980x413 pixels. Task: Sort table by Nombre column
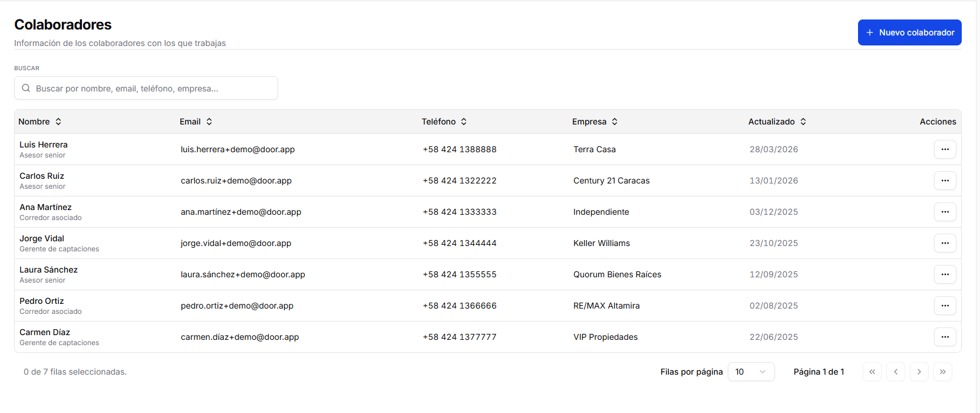[x=40, y=122]
